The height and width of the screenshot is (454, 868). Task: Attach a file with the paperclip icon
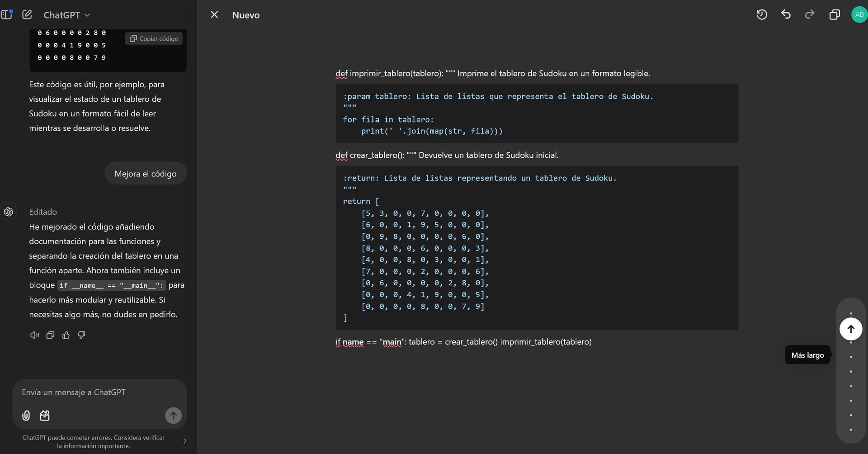click(x=26, y=416)
